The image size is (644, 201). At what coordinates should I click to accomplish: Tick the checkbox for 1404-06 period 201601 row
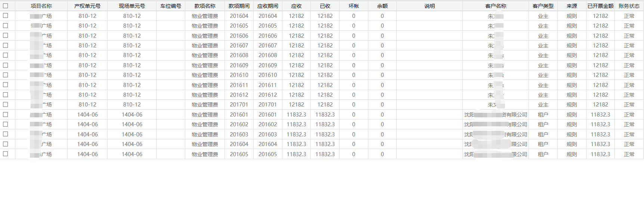pos(6,114)
